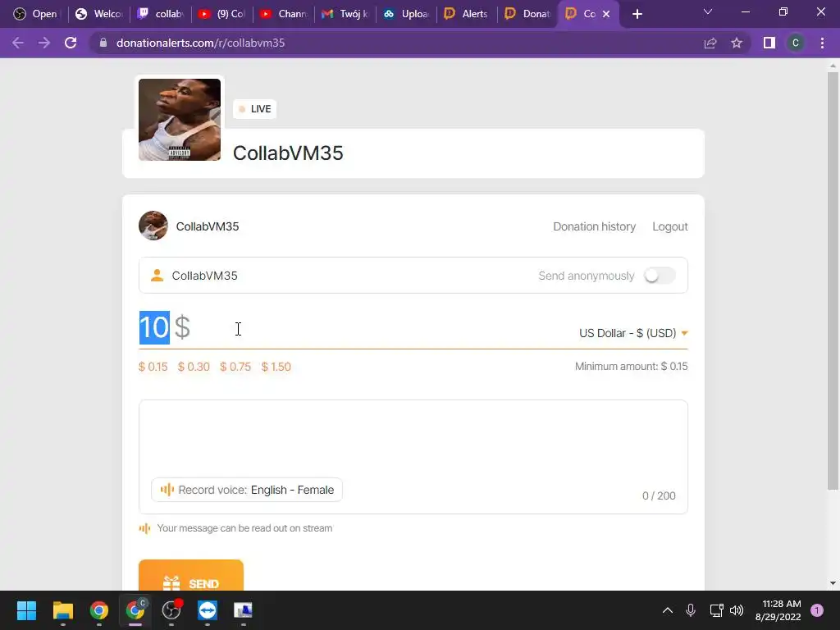Click the small round CollabVM35 avatar
Image resolution: width=840 pixels, height=630 pixels.
pyautogui.click(x=153, y=226)
